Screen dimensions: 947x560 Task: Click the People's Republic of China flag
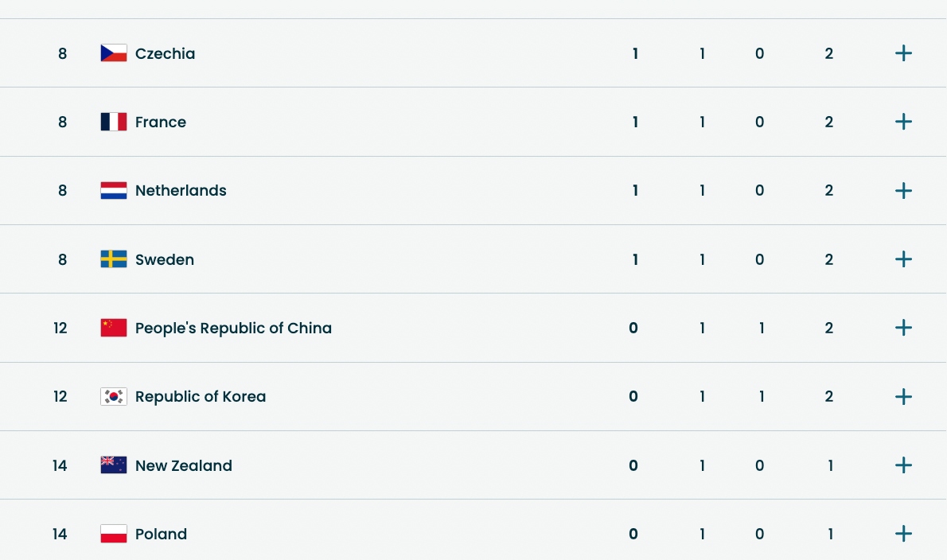[114, 328]
